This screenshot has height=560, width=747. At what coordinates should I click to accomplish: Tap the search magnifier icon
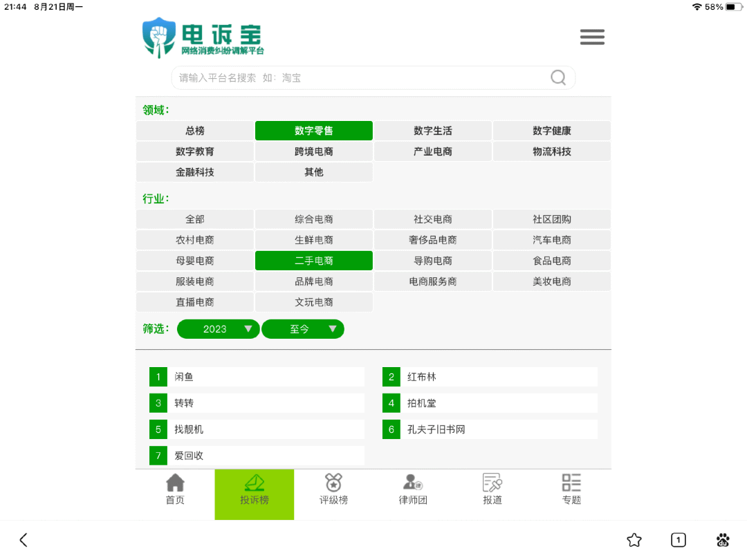(558, 77)
